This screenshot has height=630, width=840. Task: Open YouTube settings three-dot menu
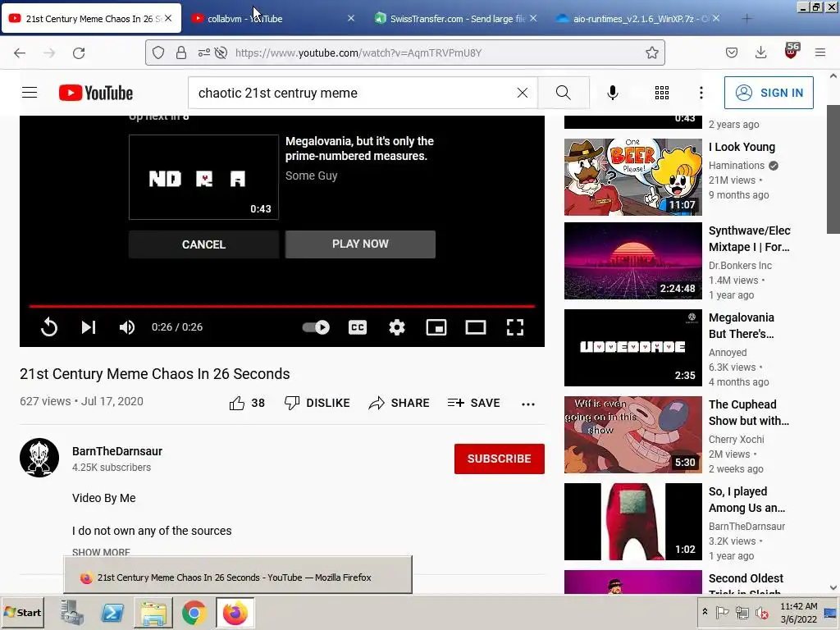click(701, 93)
